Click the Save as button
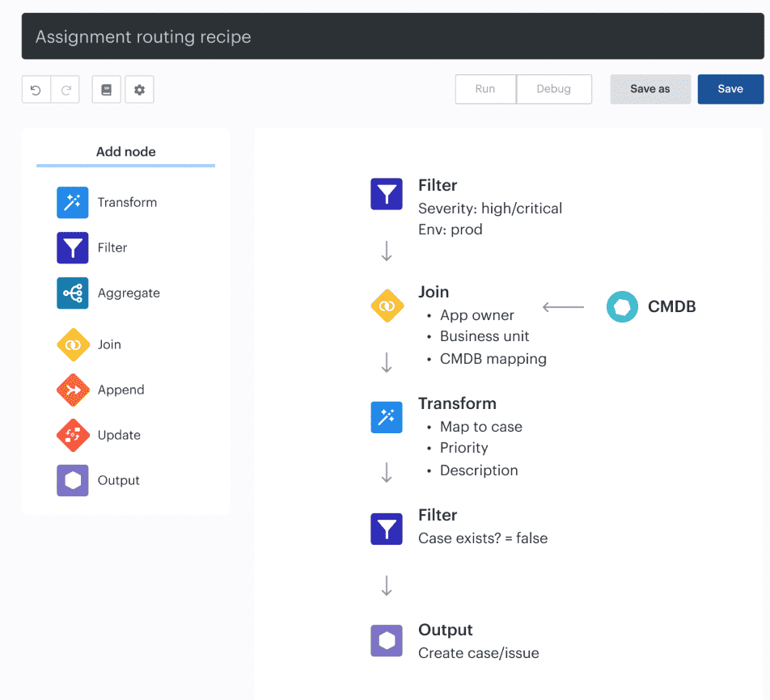The width and height of the screenshot is (770, 700). (x=650, y=90)
